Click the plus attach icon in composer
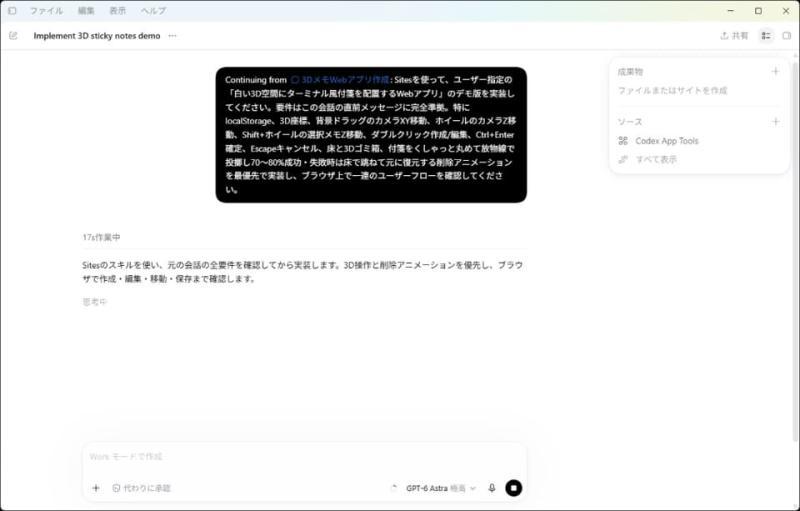 coord(95,488)
